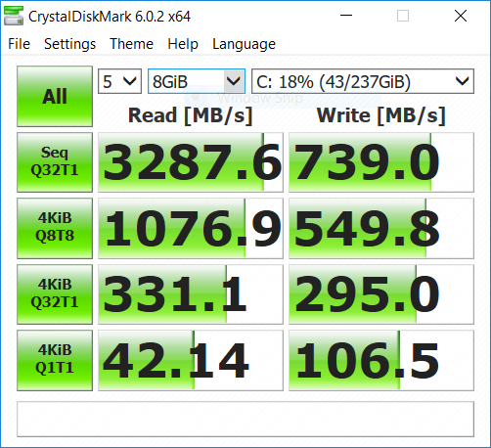Open the Language menu
491x448 pixels.
(x=244, y=44)
